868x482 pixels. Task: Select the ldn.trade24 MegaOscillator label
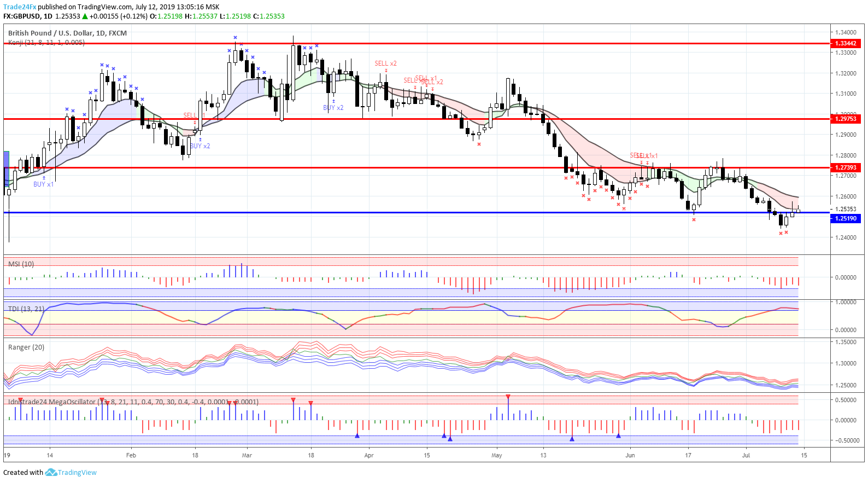pos(133,402)
